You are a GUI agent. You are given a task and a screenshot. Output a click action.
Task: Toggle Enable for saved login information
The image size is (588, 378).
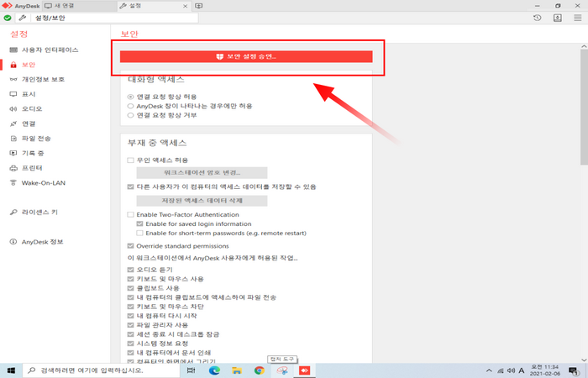[x=140, y=224]
